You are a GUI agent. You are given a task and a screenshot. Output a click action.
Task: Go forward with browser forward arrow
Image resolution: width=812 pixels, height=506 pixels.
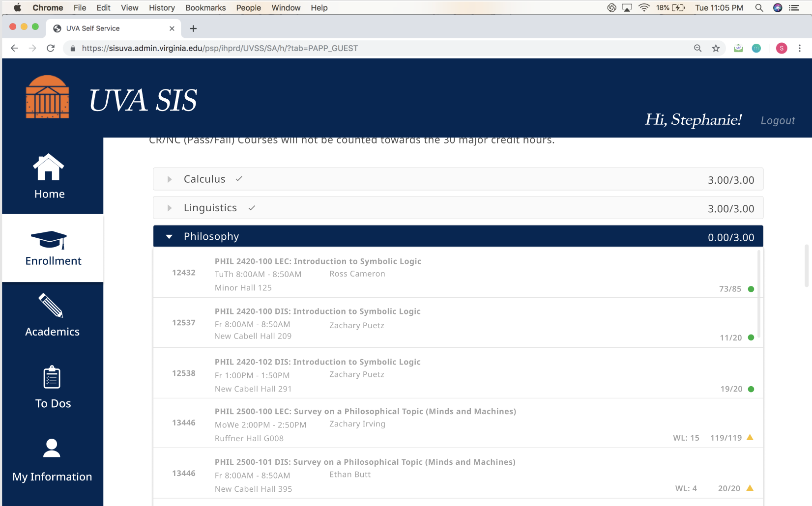pos(32,48)
